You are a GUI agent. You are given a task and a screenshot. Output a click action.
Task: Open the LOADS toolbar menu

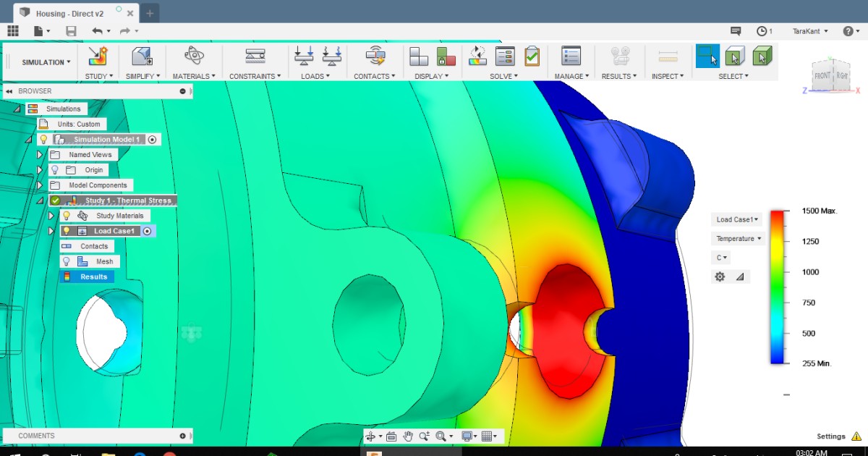pos(315,76)
